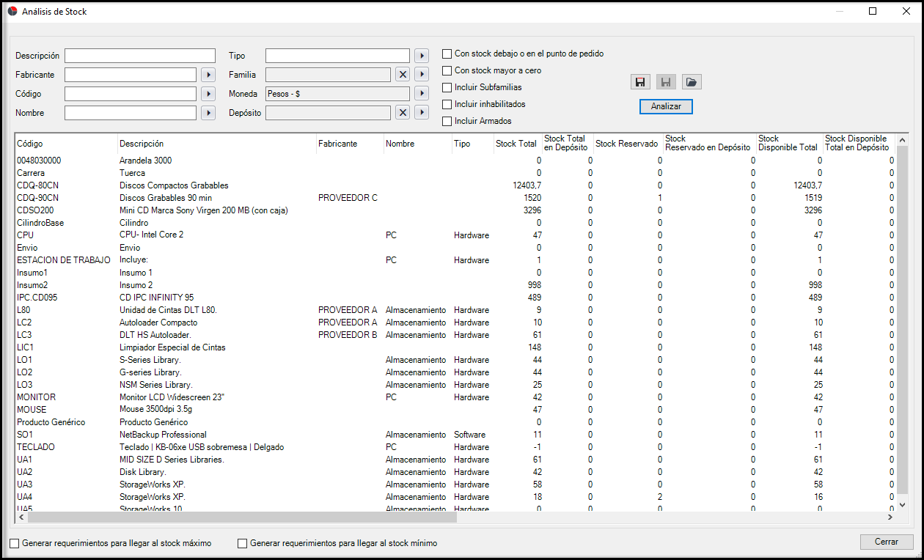Screen dimensions: 924x560
Task: Click the Nombre filter text field
Action: coord(131,113)
